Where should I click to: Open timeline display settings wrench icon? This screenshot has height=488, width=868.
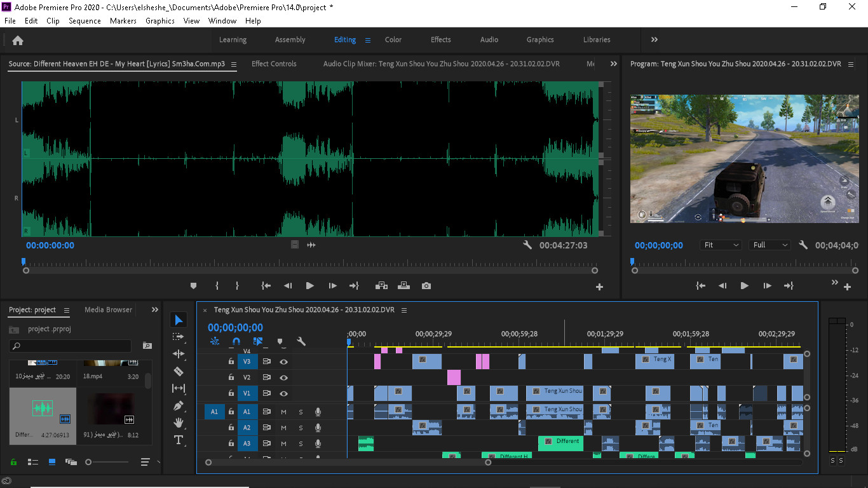(302, 341)
